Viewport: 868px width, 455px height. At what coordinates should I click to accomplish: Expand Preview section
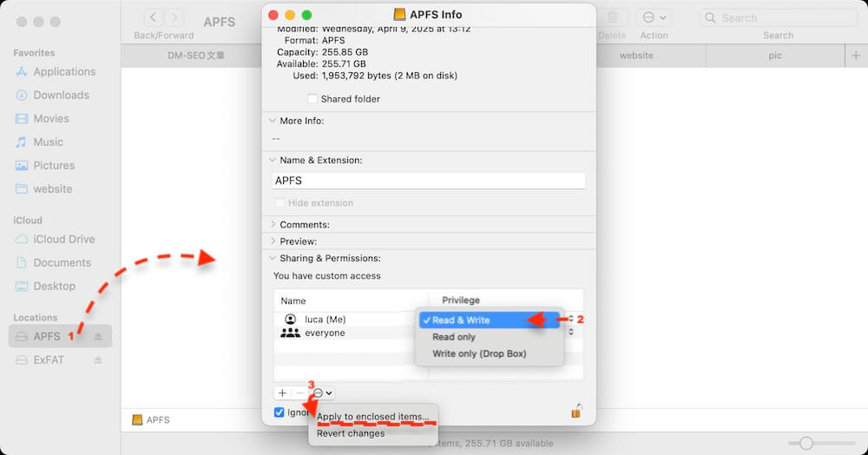[x=273, y=241]
